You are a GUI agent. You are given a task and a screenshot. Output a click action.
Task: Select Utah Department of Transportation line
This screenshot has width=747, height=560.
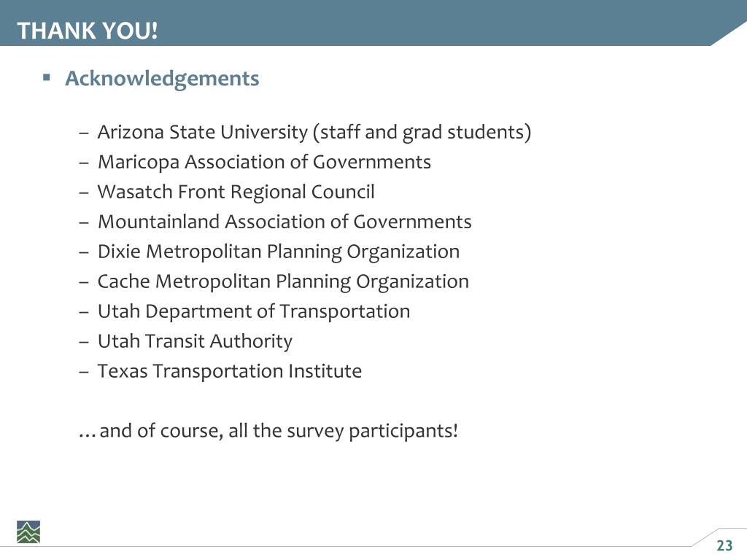click(253, 311)
